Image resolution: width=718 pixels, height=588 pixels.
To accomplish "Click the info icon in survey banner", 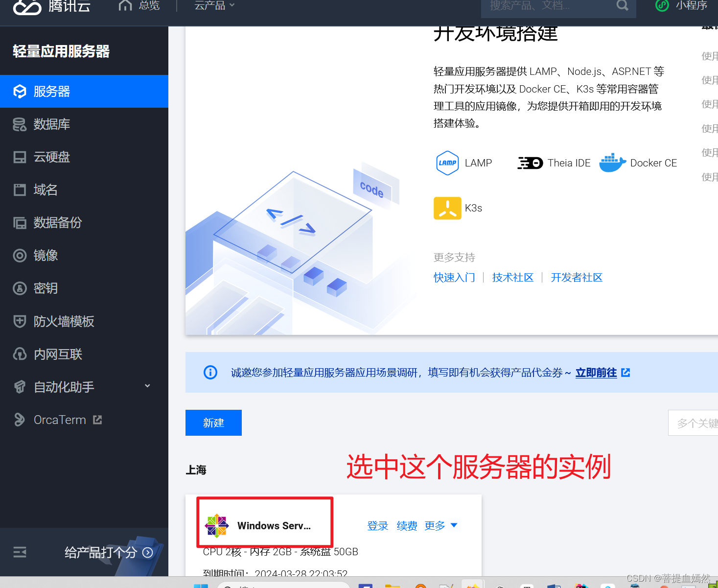I will 210,373.
